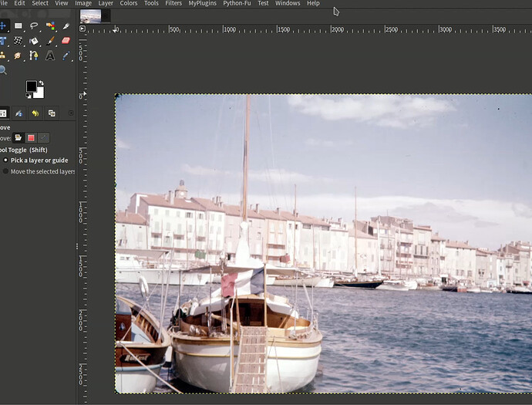This screenshot has height=405, width=532.
Task: Select the Rectangle Select tool
Action: 19,25
